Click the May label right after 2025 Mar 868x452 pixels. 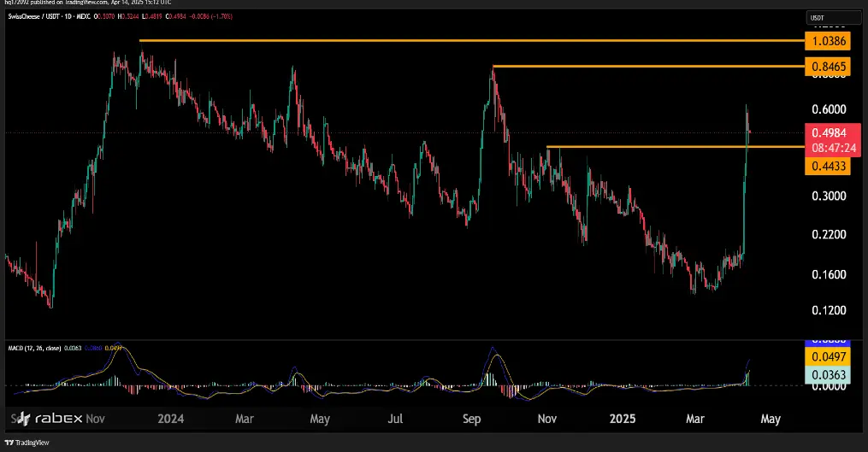click(x=771, y=419)
